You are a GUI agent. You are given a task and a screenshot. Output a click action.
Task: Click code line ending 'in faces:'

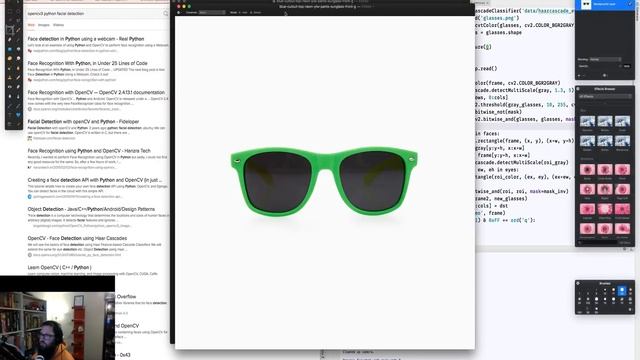pyautogui.click(x=487, y=133)
